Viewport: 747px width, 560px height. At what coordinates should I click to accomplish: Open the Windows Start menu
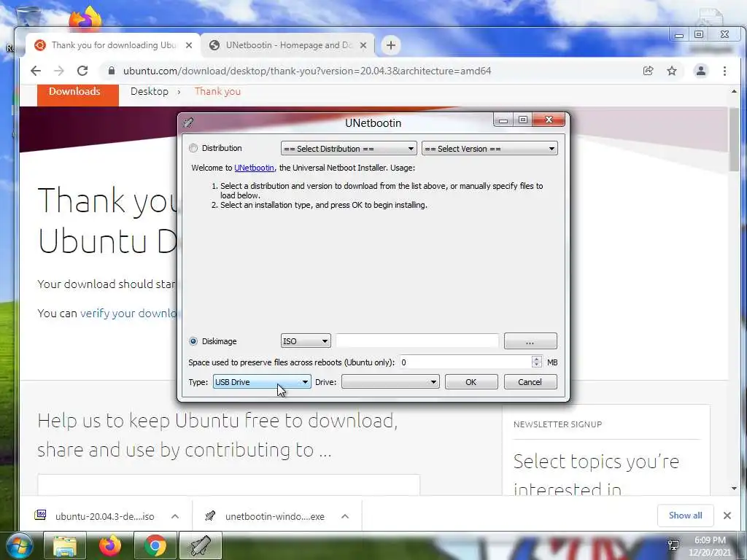click(x=18, y=545)
